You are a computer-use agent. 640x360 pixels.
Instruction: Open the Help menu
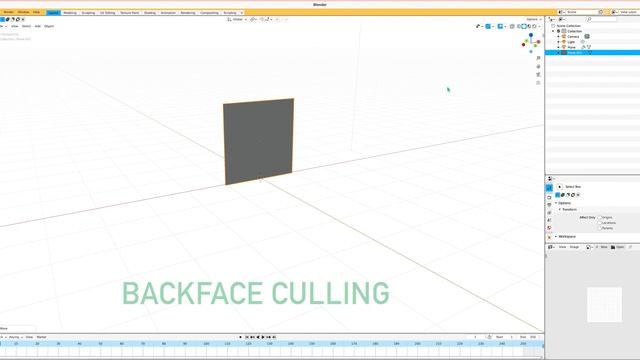click(x=36, y=12)
